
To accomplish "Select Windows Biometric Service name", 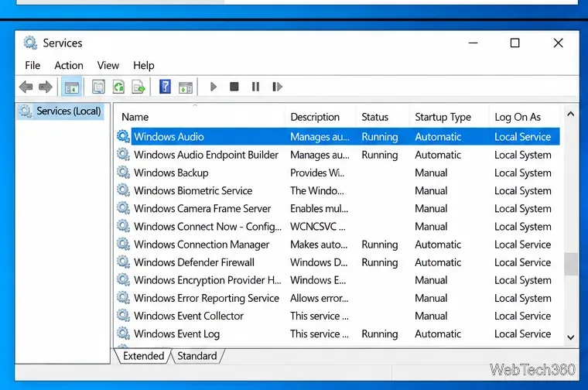I will coord(193,190).
